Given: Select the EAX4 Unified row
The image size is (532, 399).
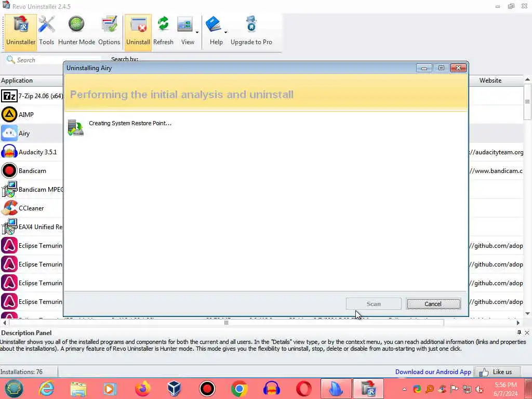Looking at the screenshot, I should point(32,227).
